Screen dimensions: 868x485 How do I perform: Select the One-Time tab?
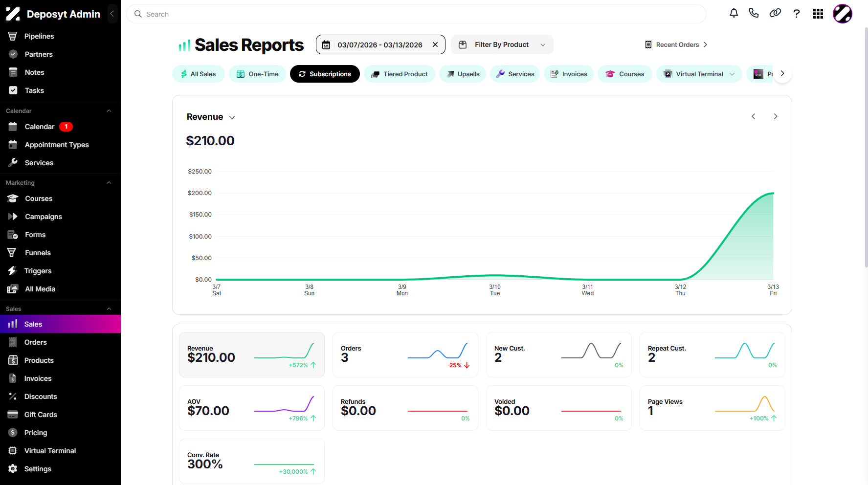[x=257, y=74]
